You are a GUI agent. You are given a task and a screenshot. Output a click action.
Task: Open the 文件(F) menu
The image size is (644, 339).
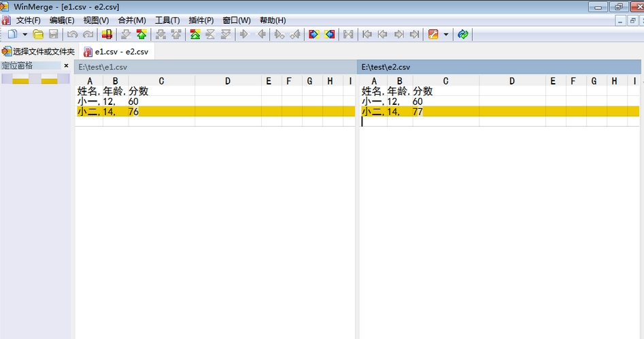click(28, 20)
